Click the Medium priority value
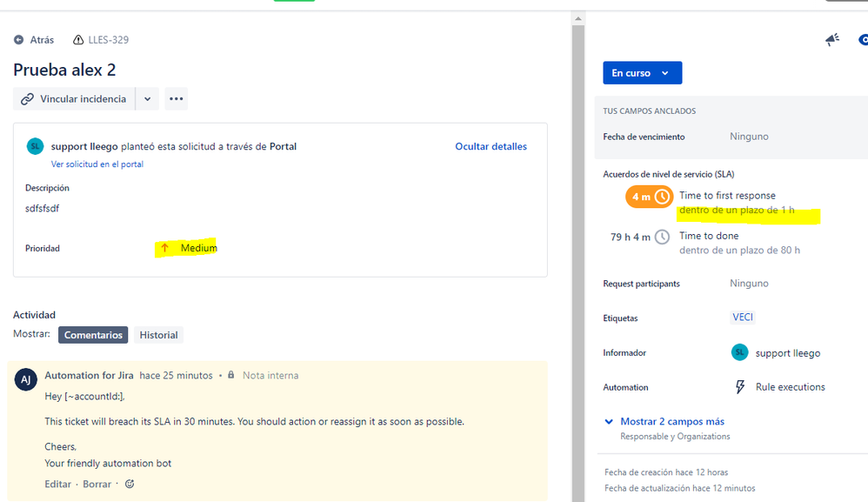The image size is (868, 502). (198, 248)
